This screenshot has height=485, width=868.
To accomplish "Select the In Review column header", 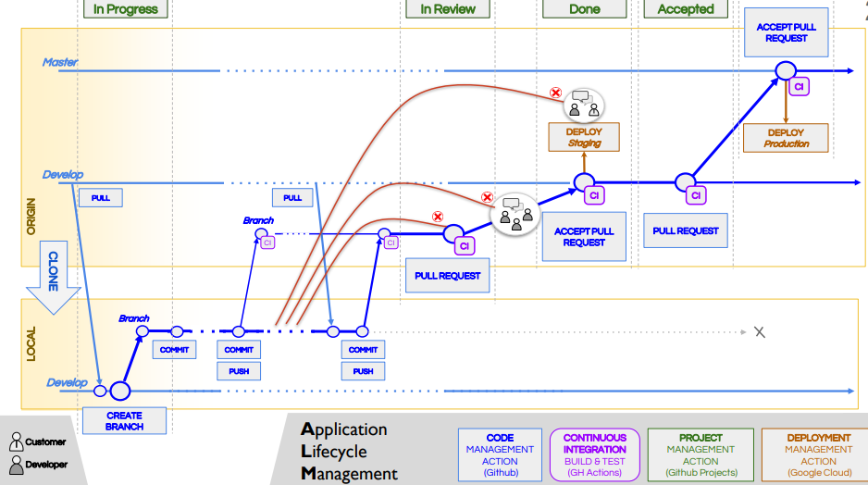I will pos(448,9).
